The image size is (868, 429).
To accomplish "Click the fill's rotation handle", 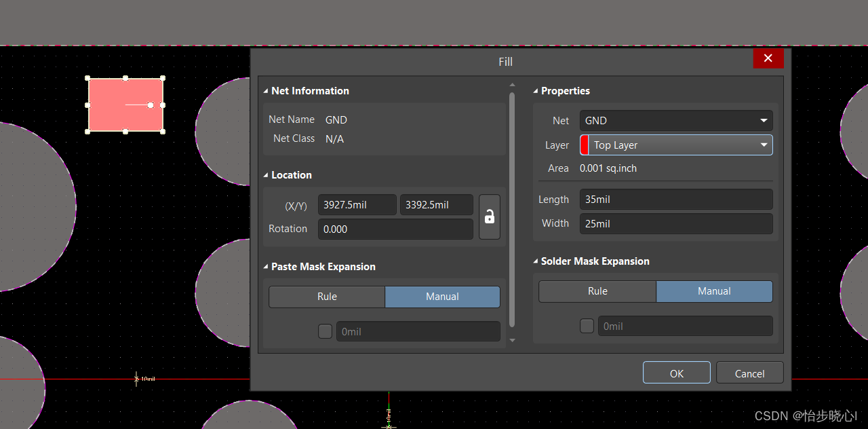I will click(x=151, y=105).
